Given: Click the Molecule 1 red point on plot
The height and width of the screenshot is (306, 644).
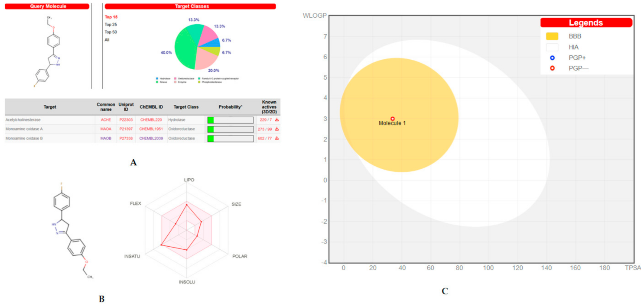Looking at the screenshot, I should point(393,119).
